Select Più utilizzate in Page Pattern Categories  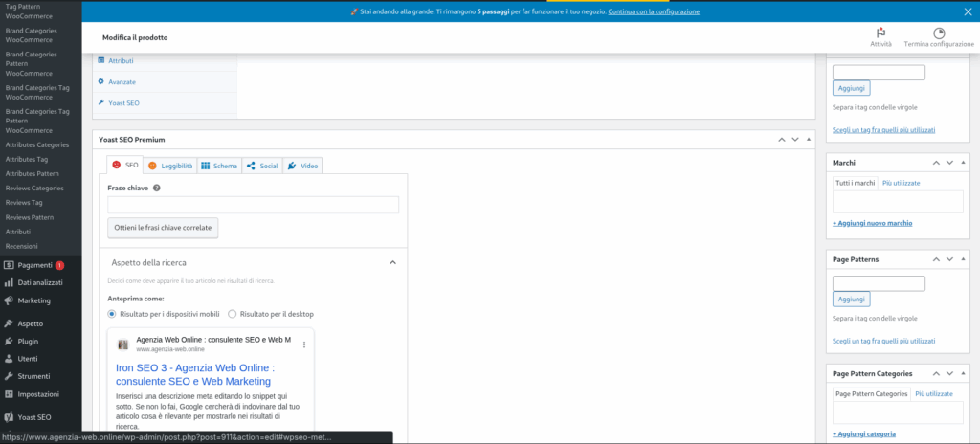click(934, 394)
